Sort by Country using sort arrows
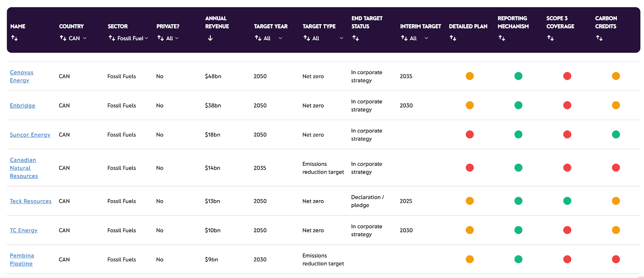 tap(63, 38)
